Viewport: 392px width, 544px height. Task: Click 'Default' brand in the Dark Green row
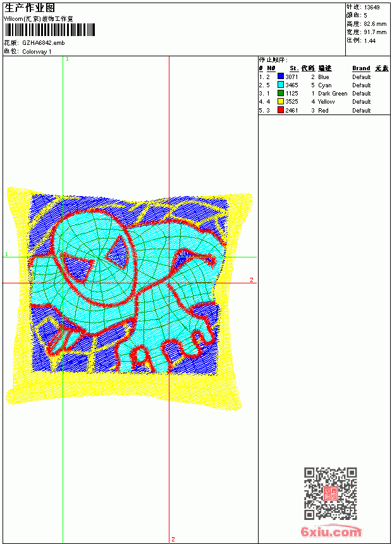pyautogui.click(x=361, y=94)
